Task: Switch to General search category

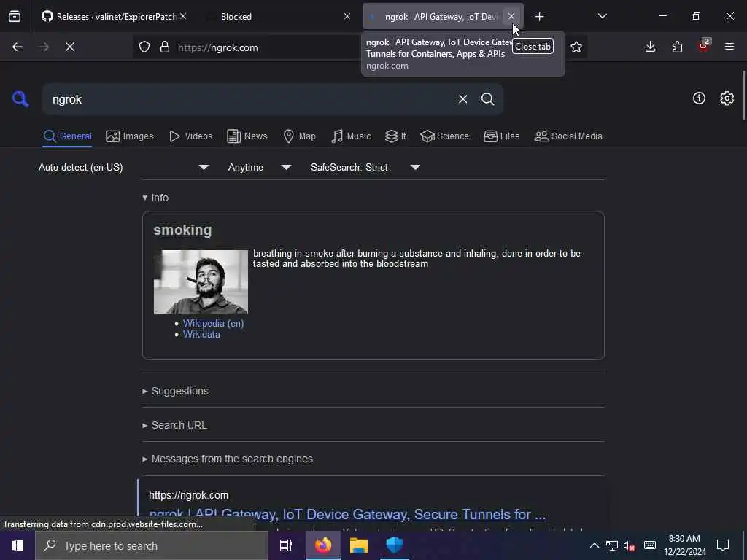Action: click(67, 136)
